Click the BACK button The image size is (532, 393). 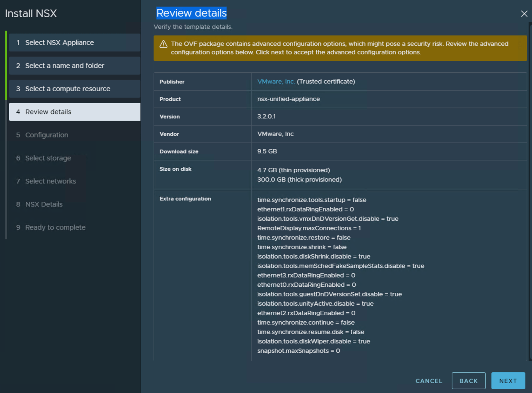469,381
